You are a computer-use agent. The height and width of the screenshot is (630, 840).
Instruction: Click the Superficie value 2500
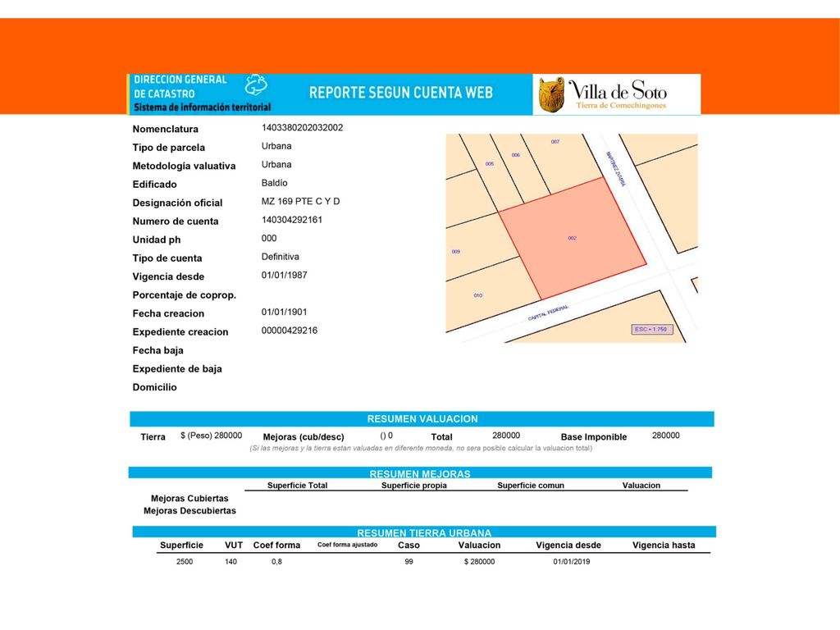[185, 561]
